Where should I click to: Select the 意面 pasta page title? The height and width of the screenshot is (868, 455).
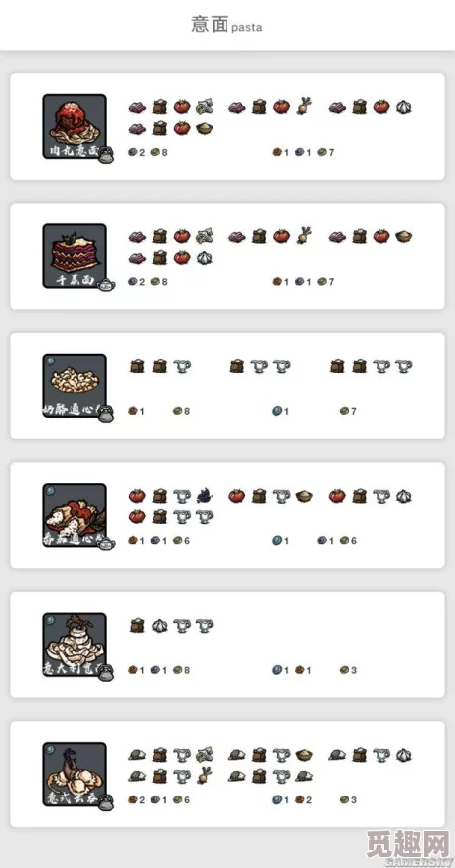point(227,25)
